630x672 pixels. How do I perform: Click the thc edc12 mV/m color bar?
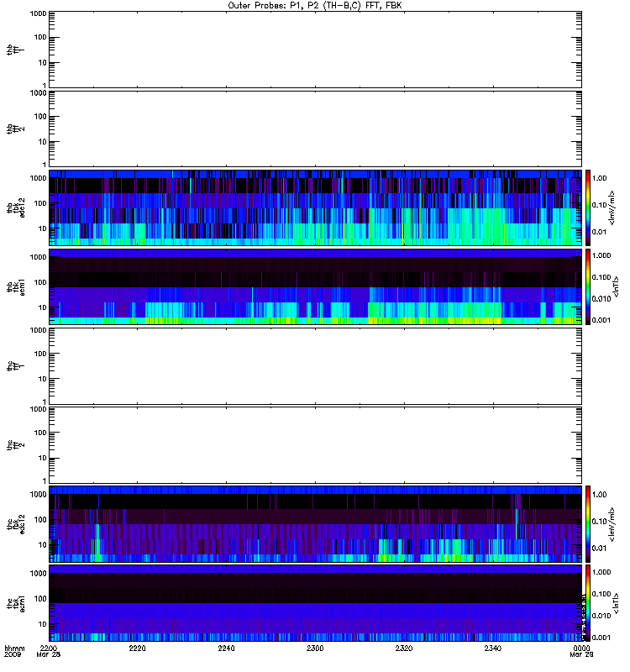pyautogui.click(x=588, y=523)
